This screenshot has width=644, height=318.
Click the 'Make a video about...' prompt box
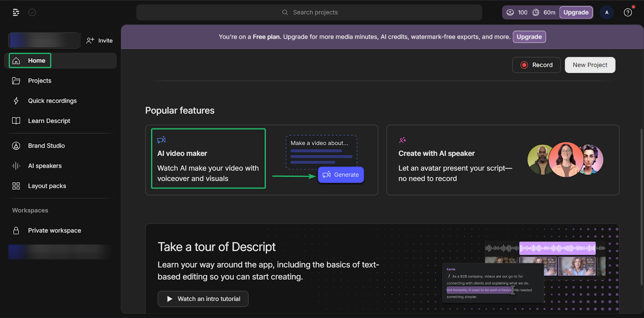pos(321,152)
